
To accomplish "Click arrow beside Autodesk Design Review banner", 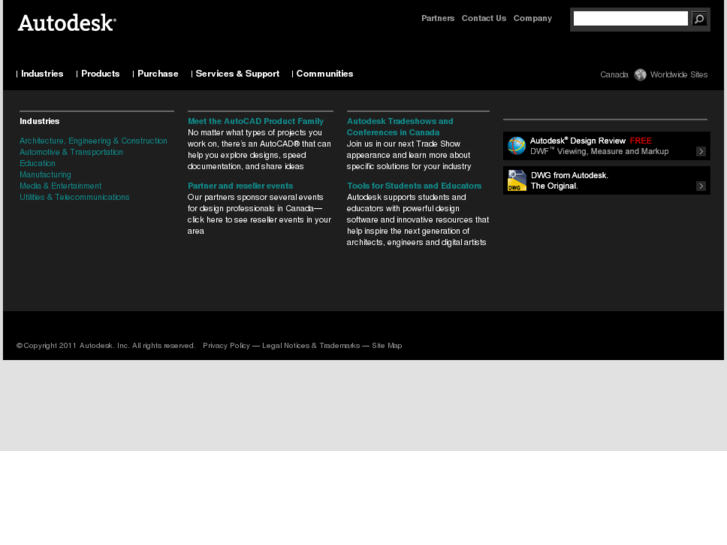I will [701, 152].
